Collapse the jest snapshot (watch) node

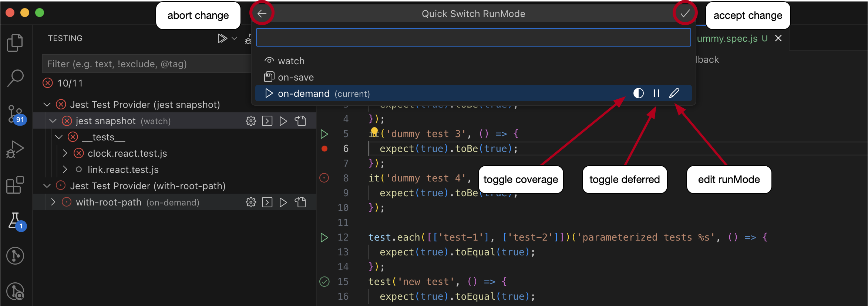[53, 121]
